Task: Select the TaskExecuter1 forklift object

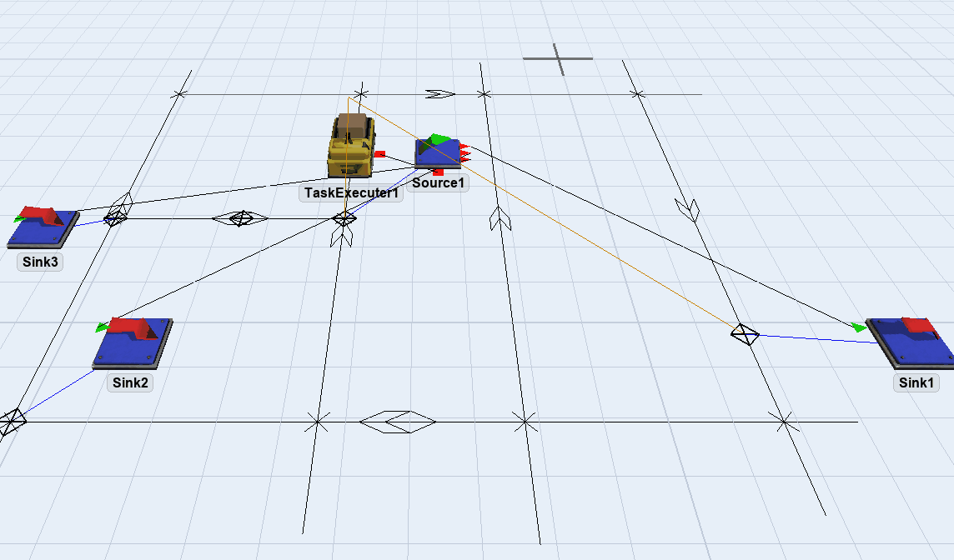Action: click(351, 147)
